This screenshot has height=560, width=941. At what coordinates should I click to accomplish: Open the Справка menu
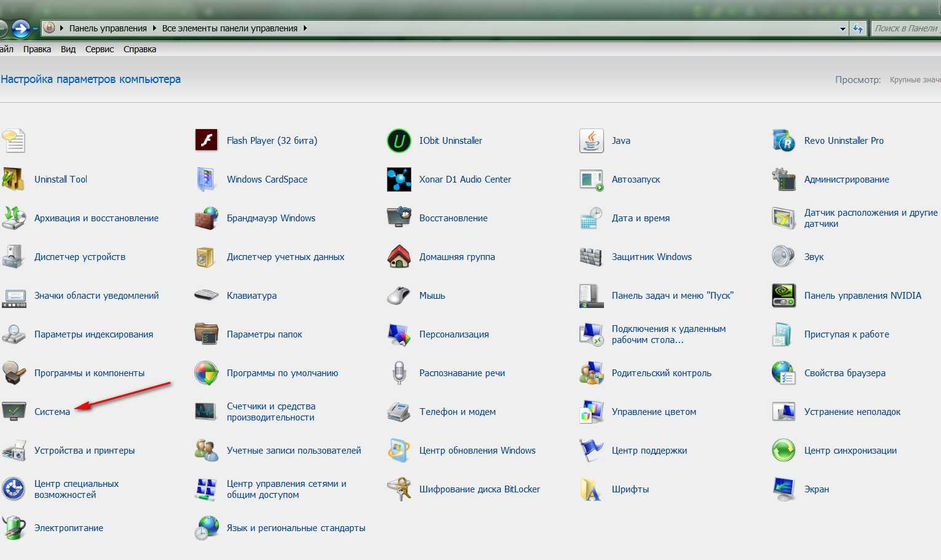point(140,49)
